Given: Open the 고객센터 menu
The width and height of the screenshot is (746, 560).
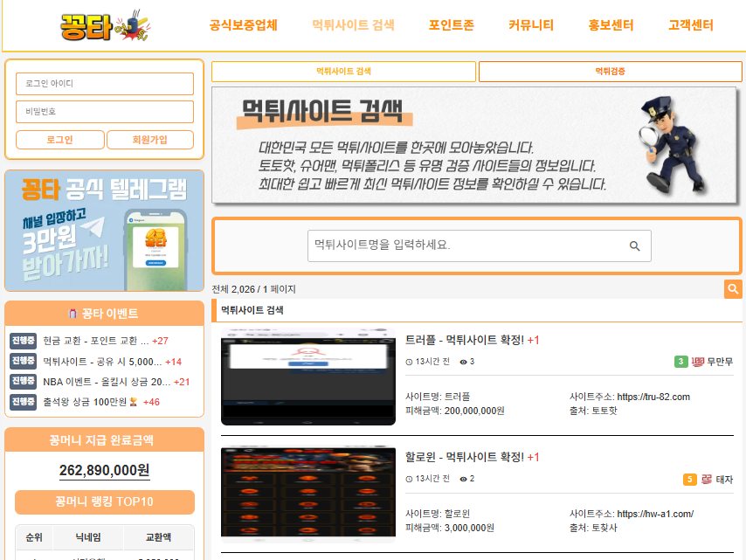Looking at the screenshot, I should (690, 25).
